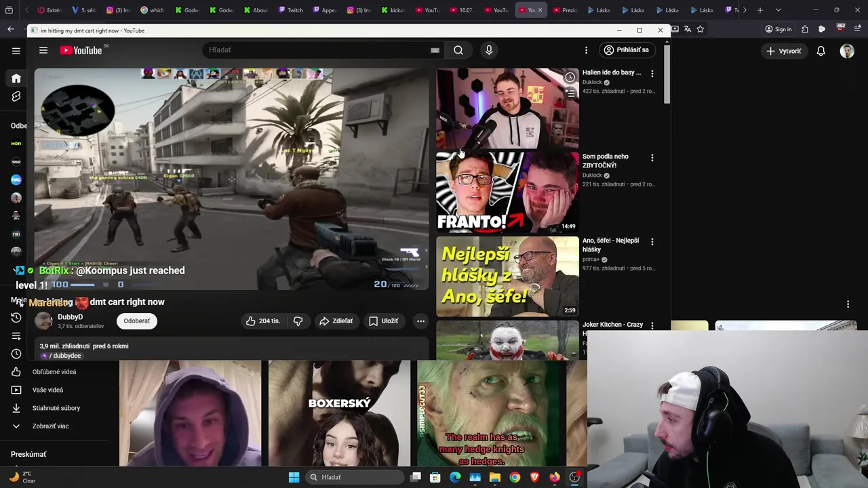The width and height of the screenshot is (868, 488).
Task: Bookmark page with star icon in address bar
Action: [x=701, y=29]
